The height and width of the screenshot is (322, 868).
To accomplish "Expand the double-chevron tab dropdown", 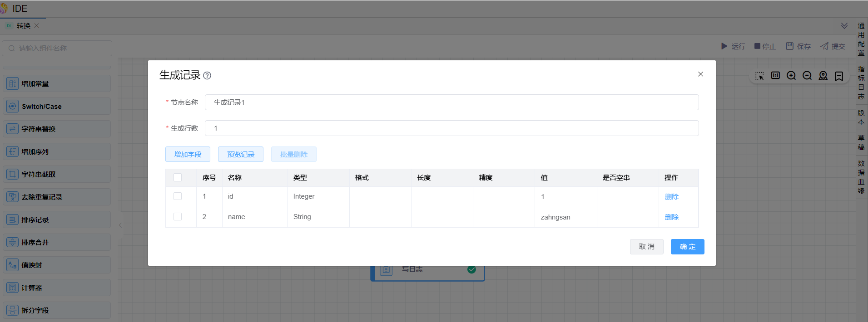I will click(x=844, y=26).
